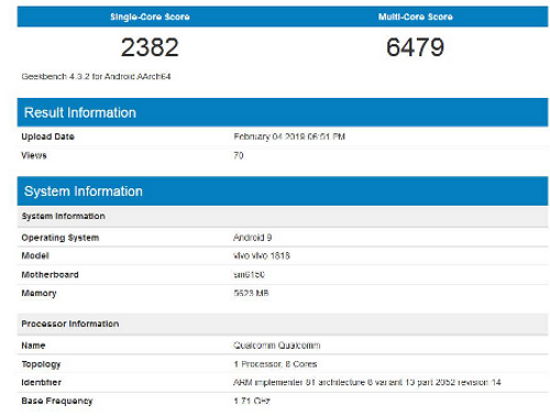Click the Android 9 value
The image size is (550, 416).
click(x=253, y=237)
